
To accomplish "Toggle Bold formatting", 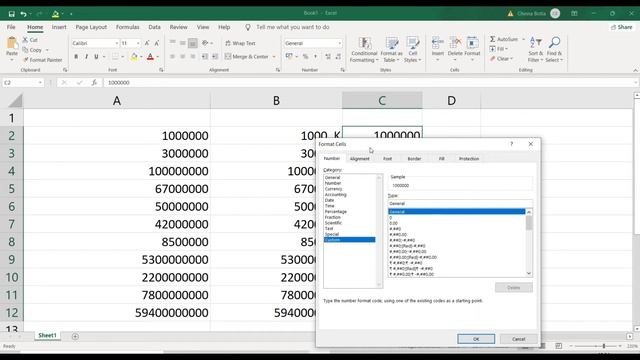I will [76, 57].
